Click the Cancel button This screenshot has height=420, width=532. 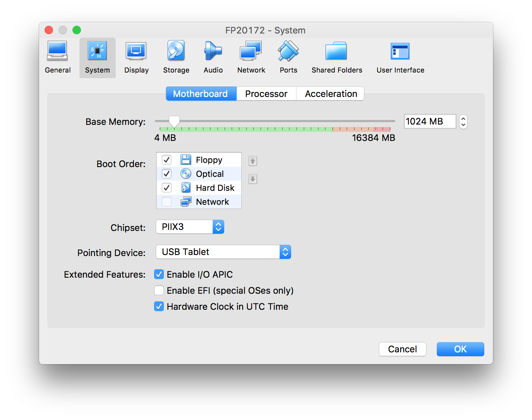click(x=402, y=349)
